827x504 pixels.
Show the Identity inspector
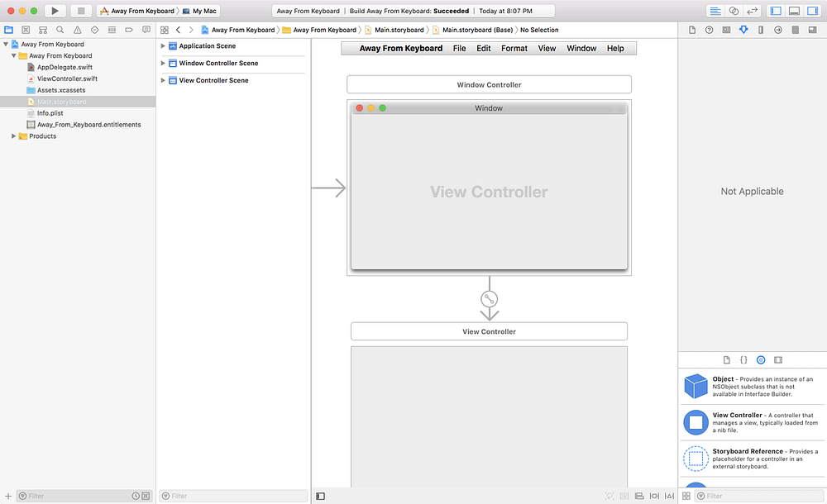726,30
